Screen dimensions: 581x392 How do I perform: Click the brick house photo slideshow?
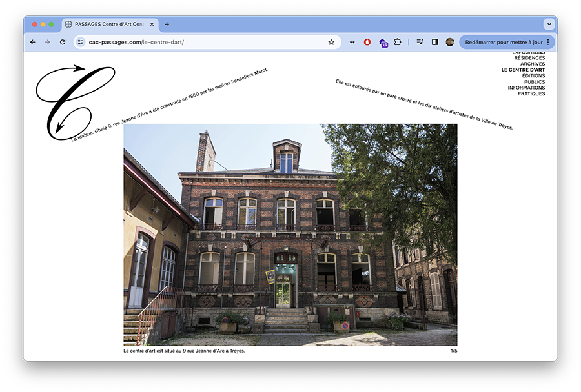[290, 235]
